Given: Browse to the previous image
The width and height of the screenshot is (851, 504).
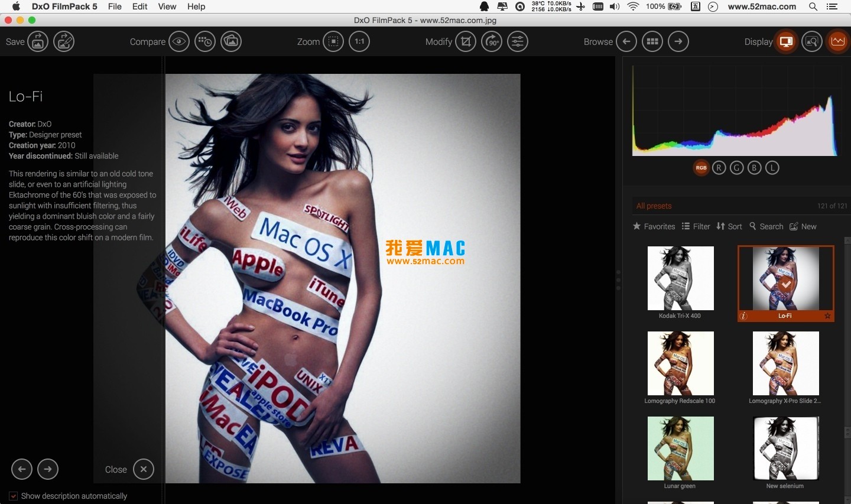Looking at the screenshot, I should (626, 41).
